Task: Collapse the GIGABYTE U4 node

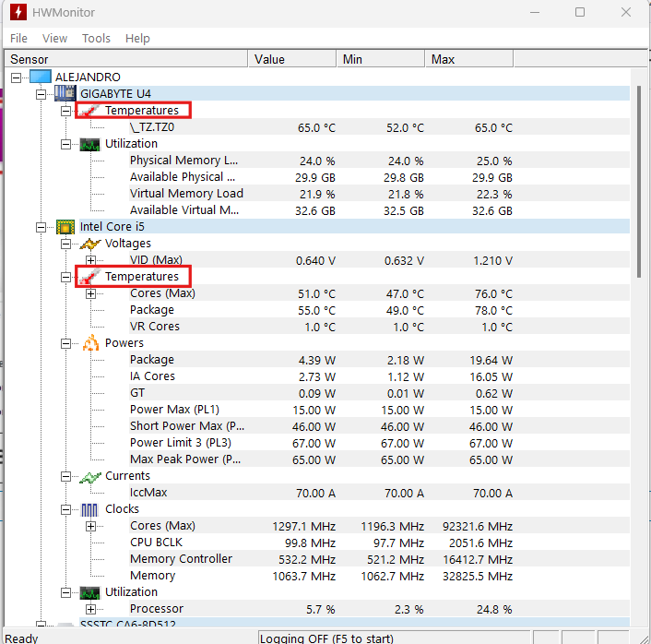Action: click(x=41, y=94)
